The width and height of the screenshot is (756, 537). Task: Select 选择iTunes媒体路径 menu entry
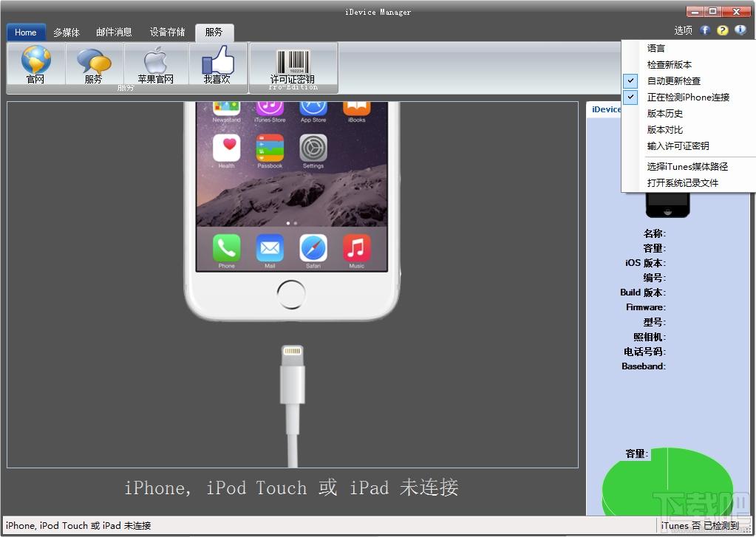click(x=687, y=167)
